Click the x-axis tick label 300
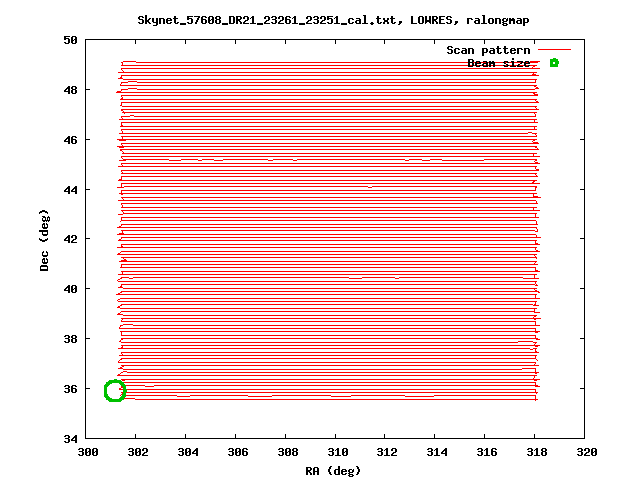Viewport: 640px width, 480px height. [x=88, y=452]
